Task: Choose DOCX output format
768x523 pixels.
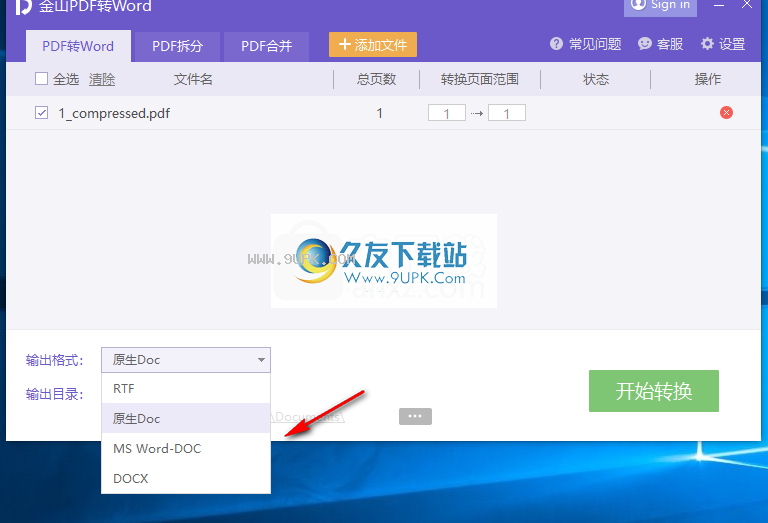Action: pyautogui.click(x=186, y=478)
